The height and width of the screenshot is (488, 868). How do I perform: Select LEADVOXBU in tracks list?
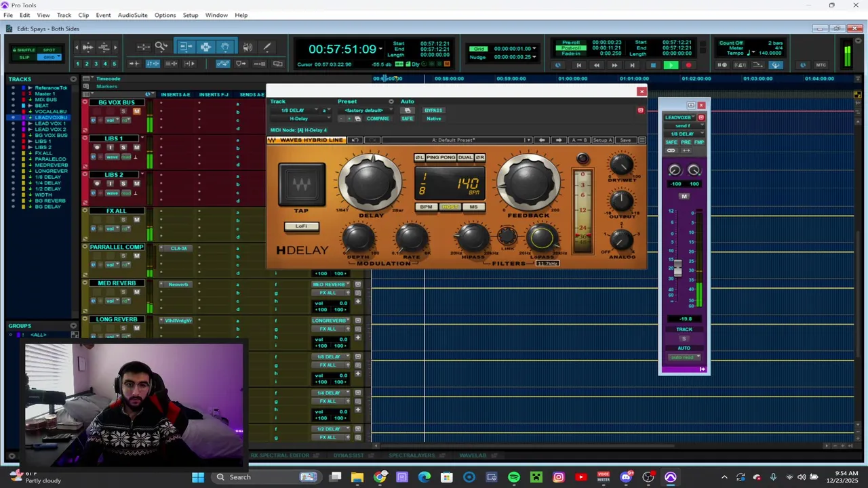pos(50,118)
